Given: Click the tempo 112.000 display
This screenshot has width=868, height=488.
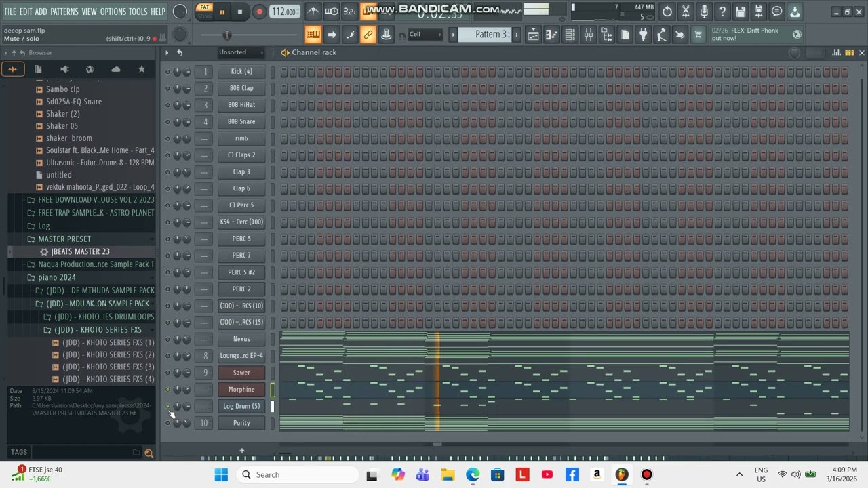Looking at the screenshot, I should [285, 12].
